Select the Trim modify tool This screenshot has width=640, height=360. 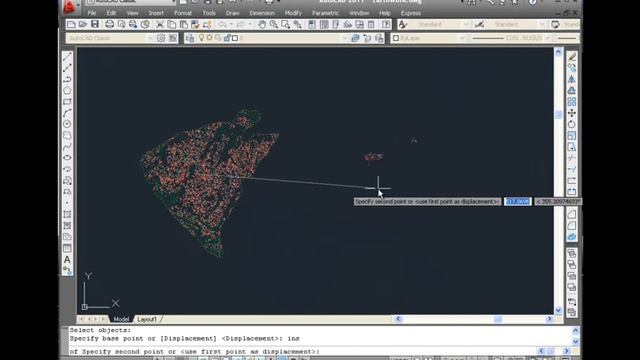click(572, 158)
